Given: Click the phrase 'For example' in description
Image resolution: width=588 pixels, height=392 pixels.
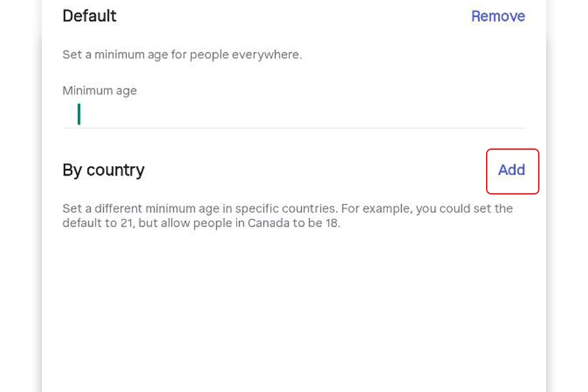Looking at the screenshot, I should [369, 209].
